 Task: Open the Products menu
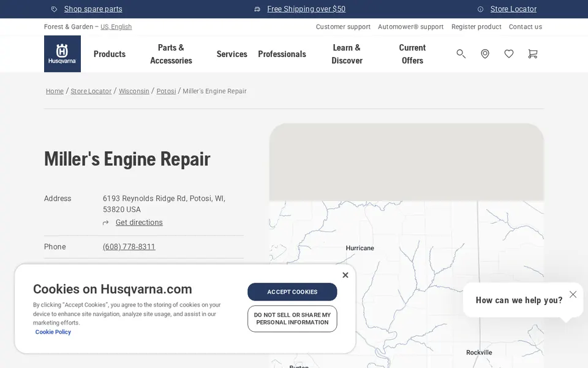pyautogui.click(x=110, y=54)
